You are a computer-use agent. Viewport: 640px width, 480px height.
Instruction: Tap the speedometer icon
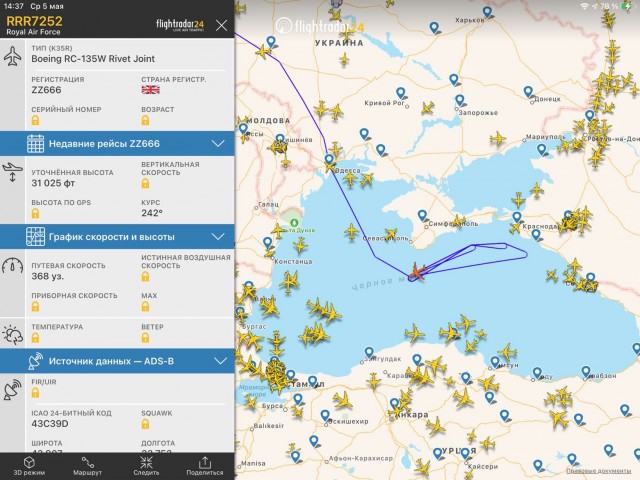(13, 265)
